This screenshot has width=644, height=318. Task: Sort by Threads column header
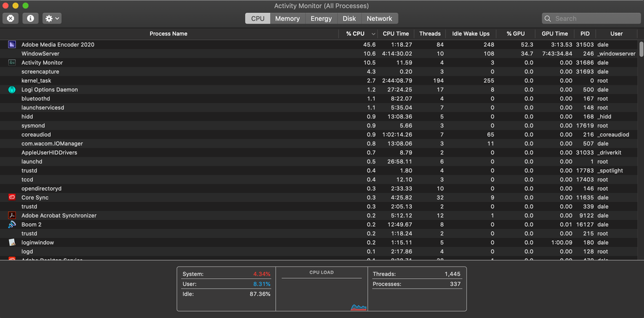(x=429, y=33)
